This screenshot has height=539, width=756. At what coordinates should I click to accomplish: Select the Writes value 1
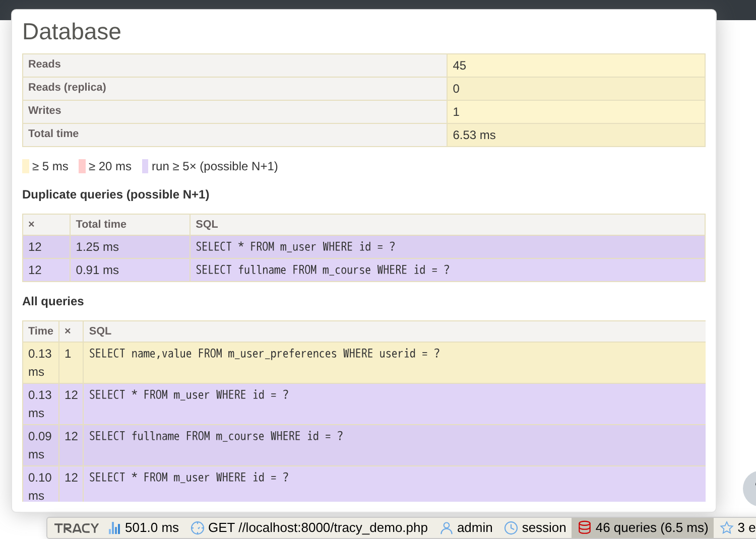(x=456, y=112)
